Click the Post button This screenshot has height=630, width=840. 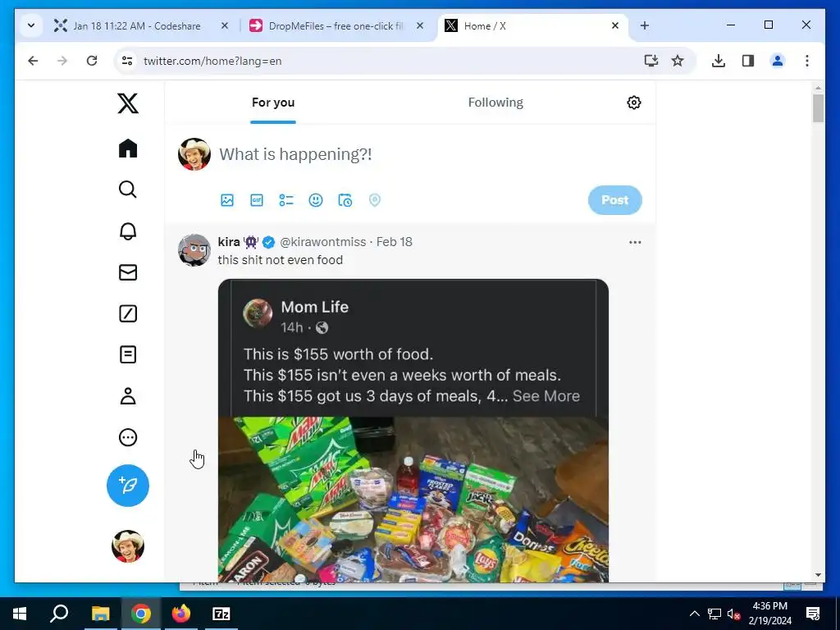click(615, 200)
